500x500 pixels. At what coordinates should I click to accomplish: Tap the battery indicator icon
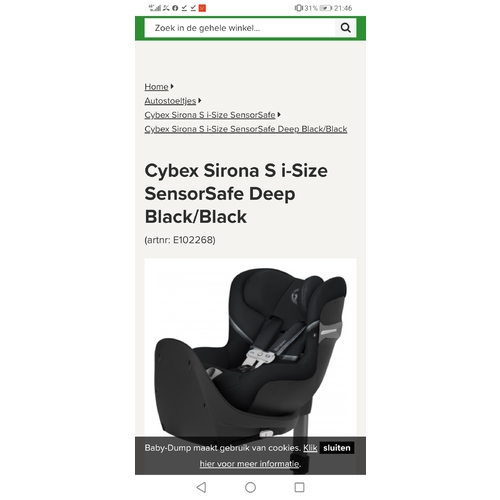coord(326,8)
